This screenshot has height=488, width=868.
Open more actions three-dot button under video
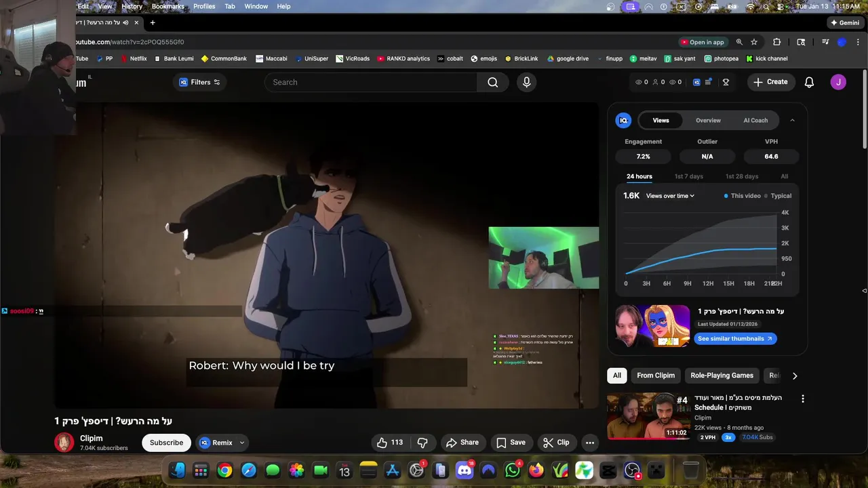590,443
